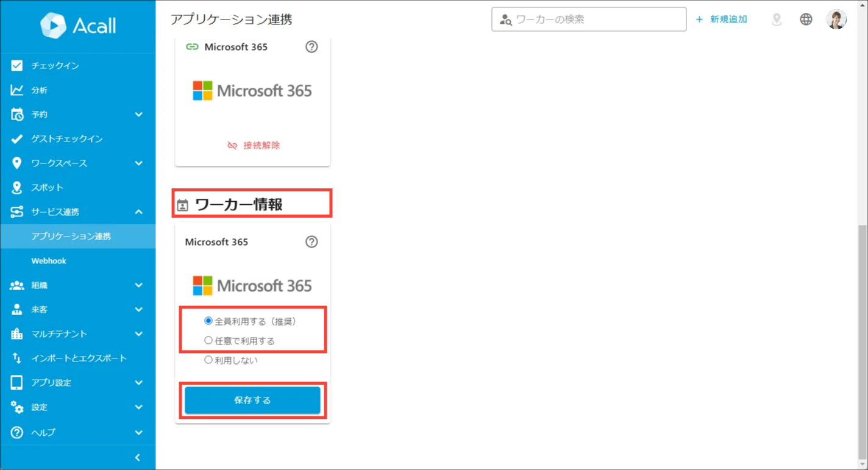Open the user profile avatar

pyautogui.click(x=836, y=20)
